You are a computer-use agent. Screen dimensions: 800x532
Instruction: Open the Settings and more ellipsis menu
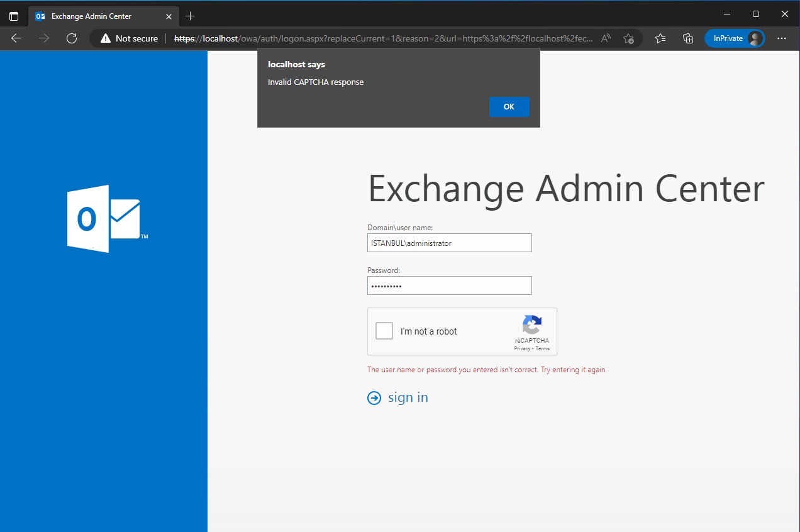point(782,38)
